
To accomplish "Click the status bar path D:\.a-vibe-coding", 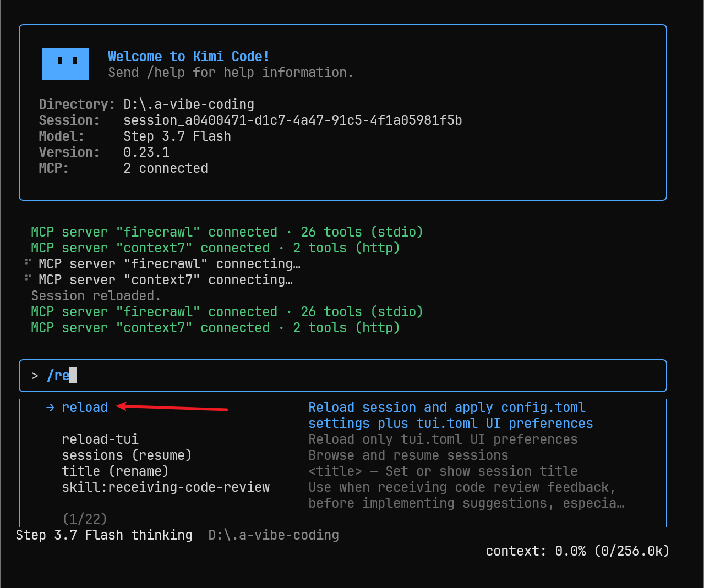I will click(x=274, y=535).
